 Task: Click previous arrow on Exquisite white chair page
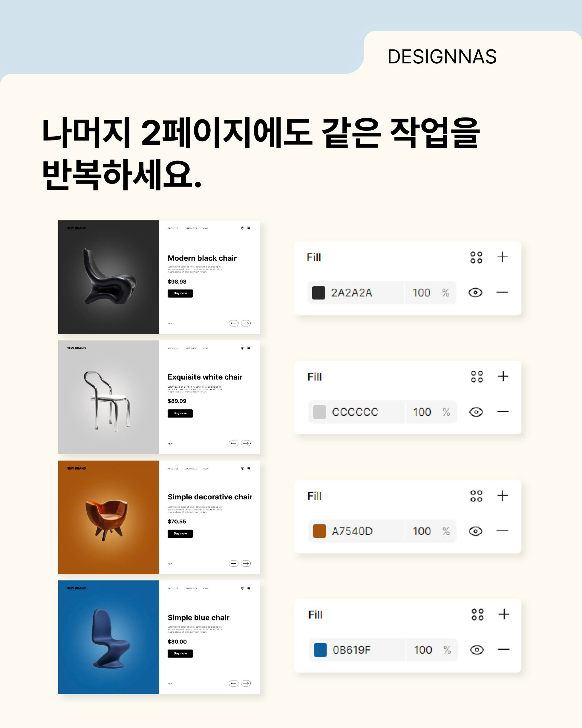click(x=234, y=443)
